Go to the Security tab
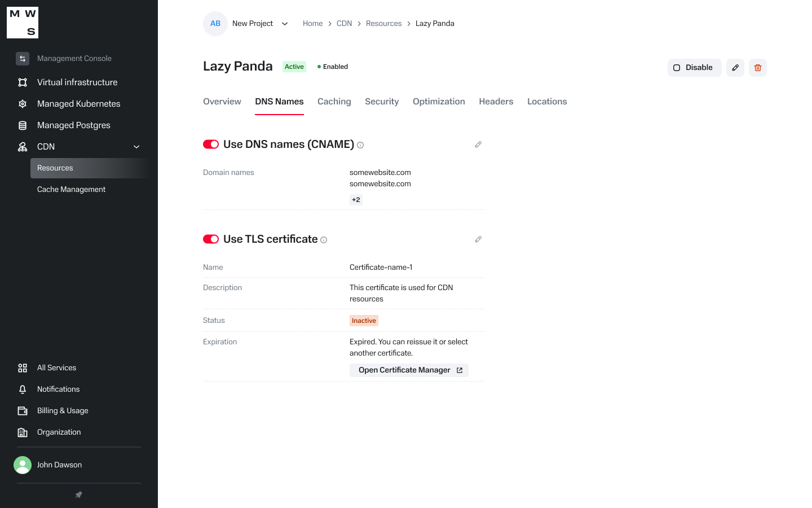 (382, 102)
